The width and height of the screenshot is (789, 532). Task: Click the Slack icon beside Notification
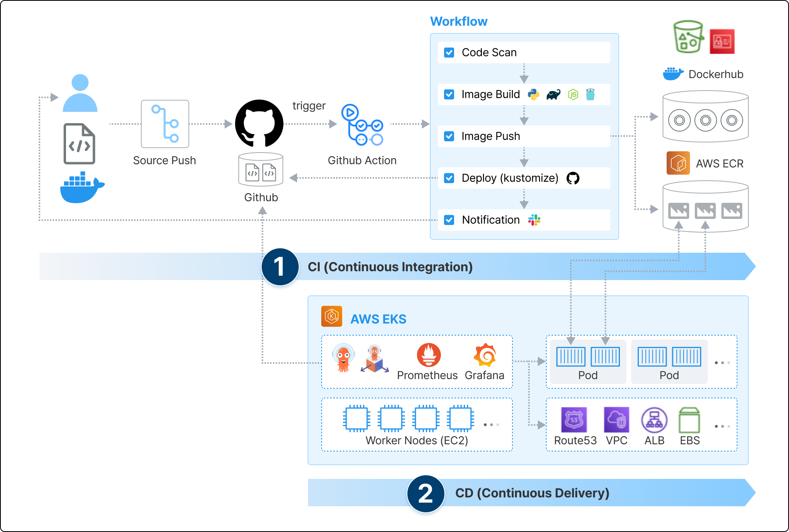[x=534, y=220]
